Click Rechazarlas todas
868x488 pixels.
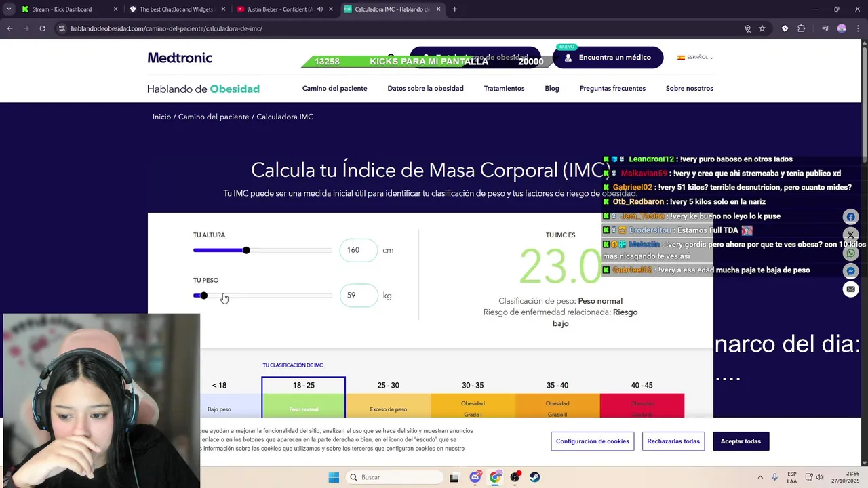[x=673, y=441]
